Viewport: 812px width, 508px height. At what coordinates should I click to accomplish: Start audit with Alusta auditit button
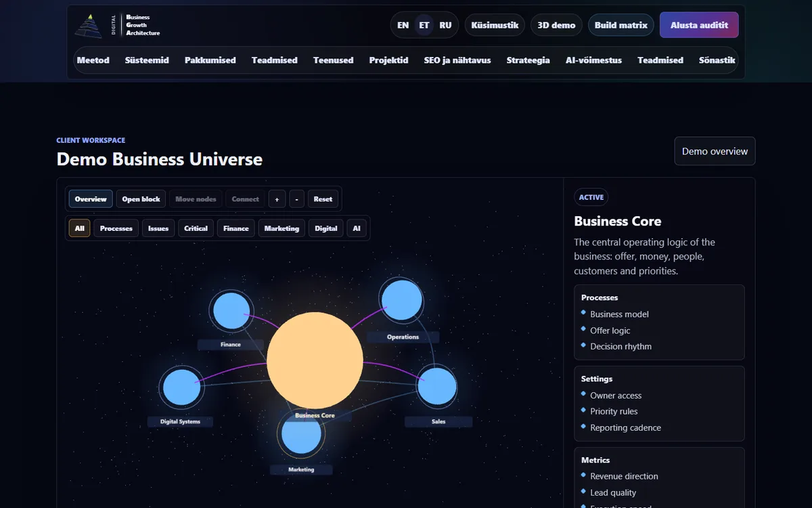699,25
